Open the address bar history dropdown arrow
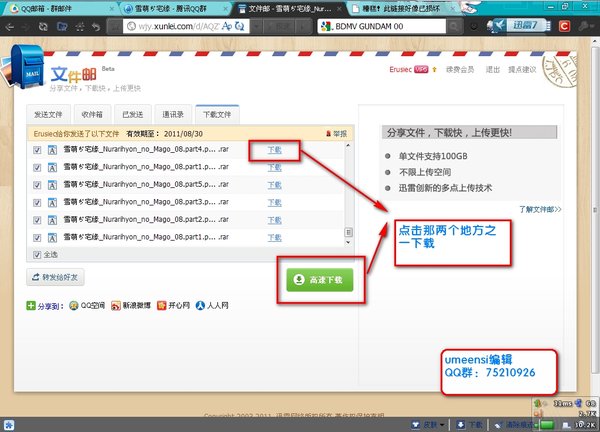The image size is (600, 432). coord(256,26)
